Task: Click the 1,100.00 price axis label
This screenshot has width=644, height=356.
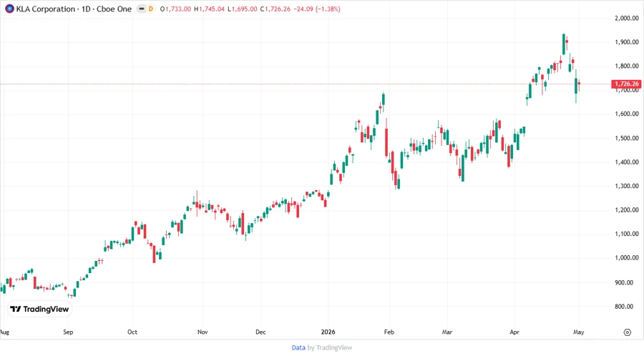Action: (x=627, y=234)
